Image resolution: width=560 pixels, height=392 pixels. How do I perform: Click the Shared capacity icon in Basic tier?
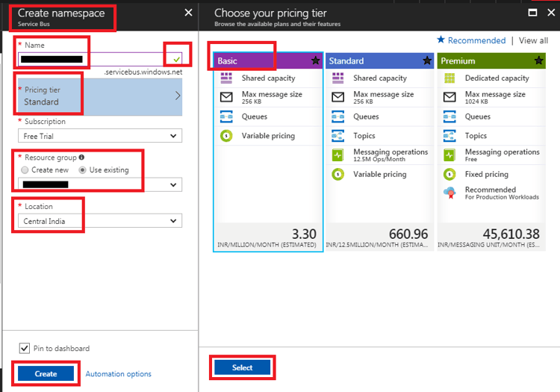(x=227, y=78)
